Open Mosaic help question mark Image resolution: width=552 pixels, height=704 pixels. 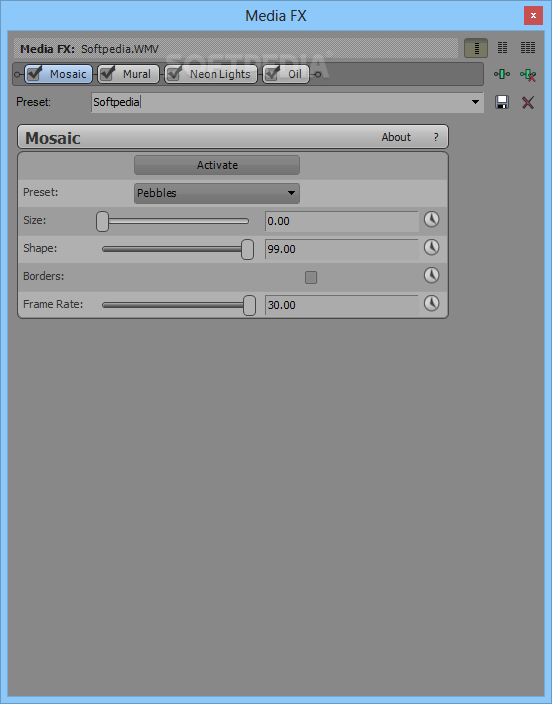(436, 137)
